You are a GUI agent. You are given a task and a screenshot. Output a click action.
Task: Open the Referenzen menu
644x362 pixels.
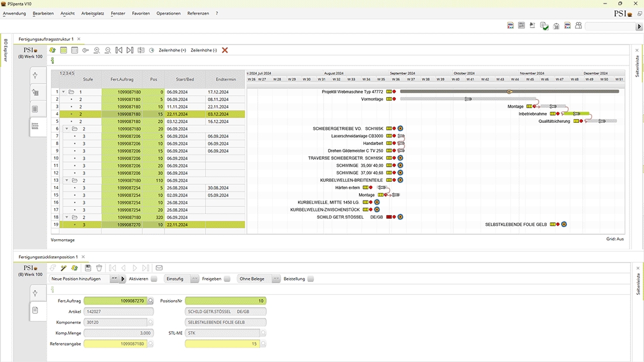click(x=198, y=13)
